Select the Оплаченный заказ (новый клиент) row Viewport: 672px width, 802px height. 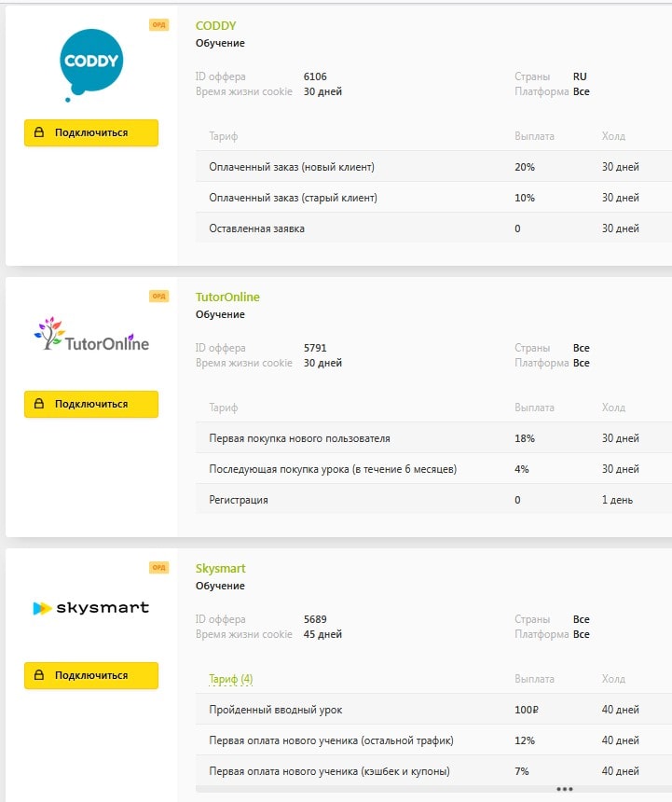click(x=433, y=167)
